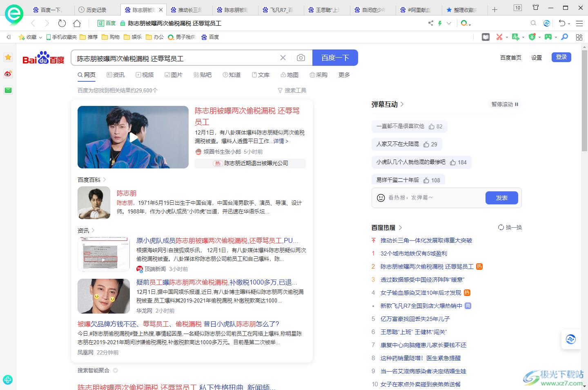The width and height of the screenshot is (588, 390).
Task: Open the 收藏 bookmarks dropdown
Action: pyautogui.click(x=31, y=37)
